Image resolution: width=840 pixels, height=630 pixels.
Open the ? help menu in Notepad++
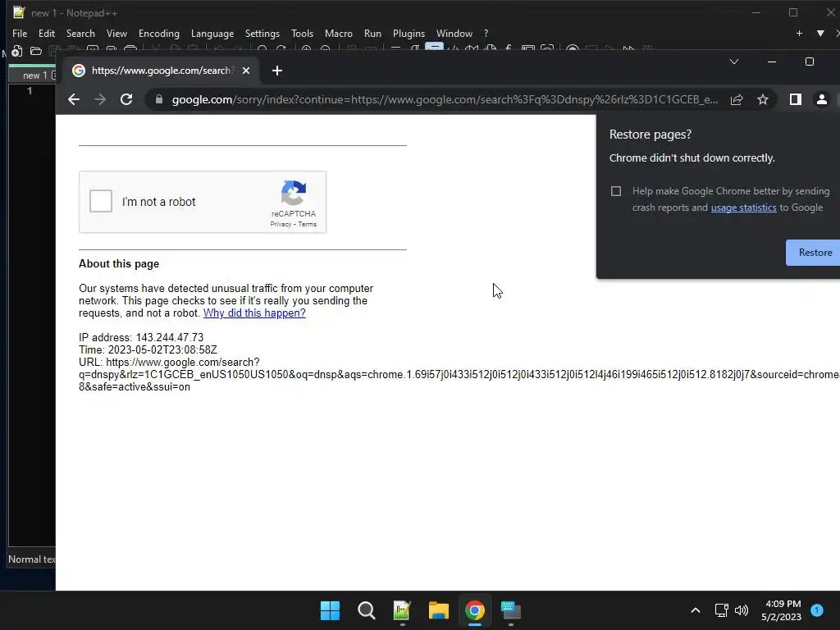pos(486,33)
